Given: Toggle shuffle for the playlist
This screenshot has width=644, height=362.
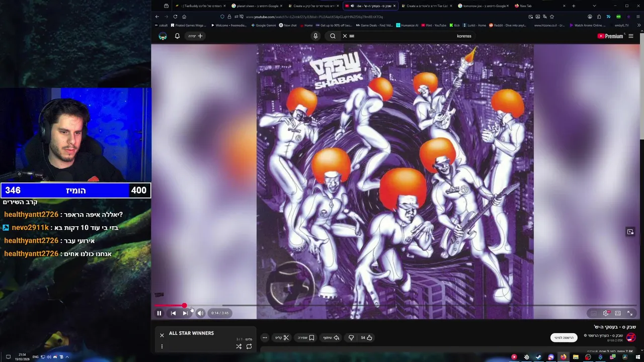Looking at the screenshot, I should pos(239,346).
